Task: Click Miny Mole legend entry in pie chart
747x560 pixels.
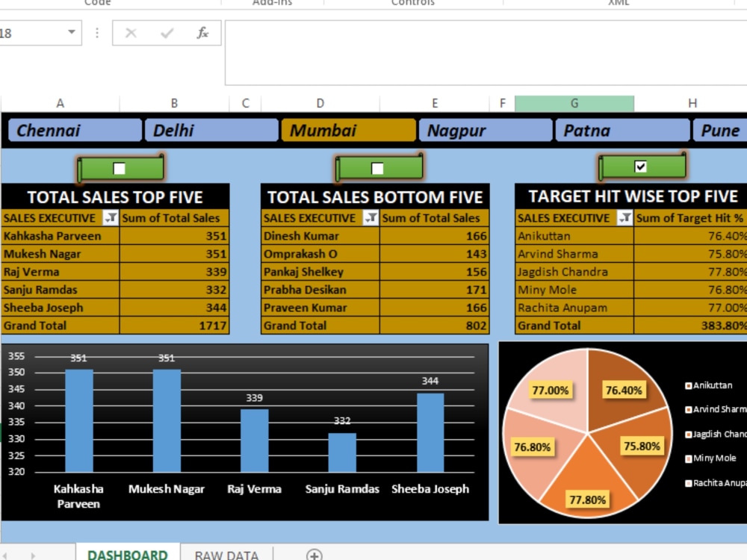Action: point(710,458)
